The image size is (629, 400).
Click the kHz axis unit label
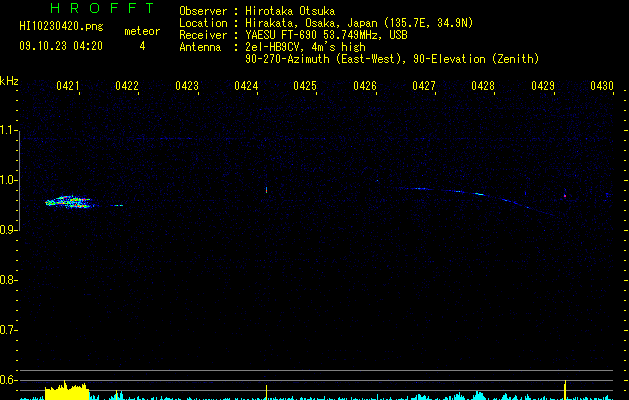(9, 81)
